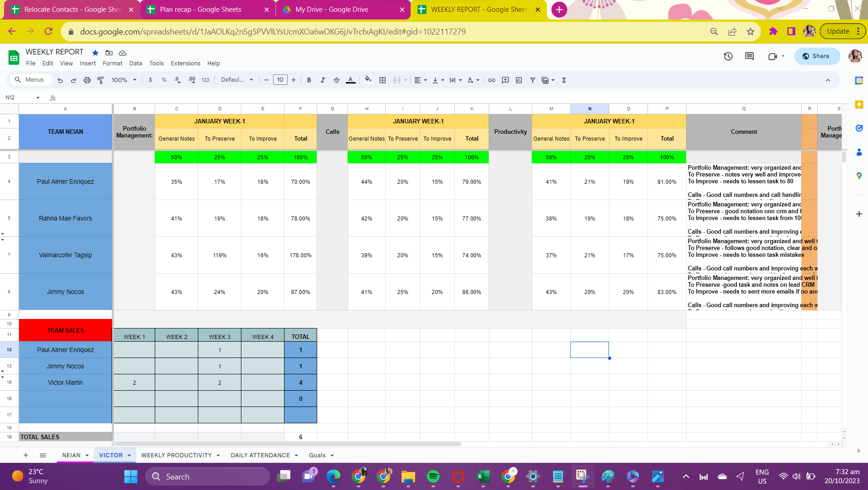Open the text wrapping dropdown

[455, 80]
